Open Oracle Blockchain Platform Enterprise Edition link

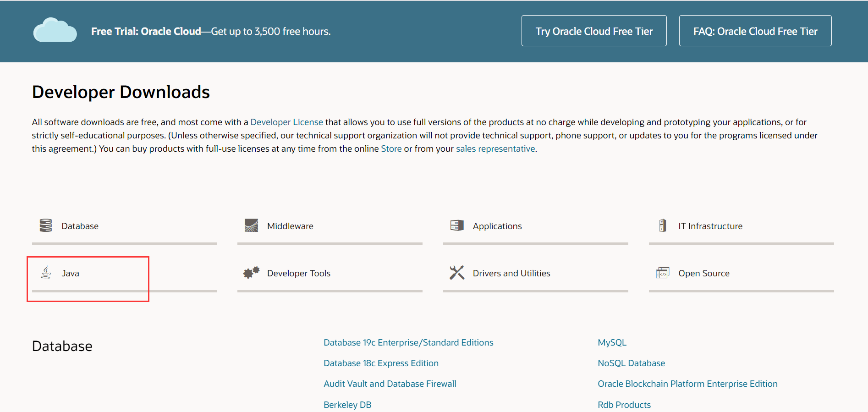coord(687,384)
